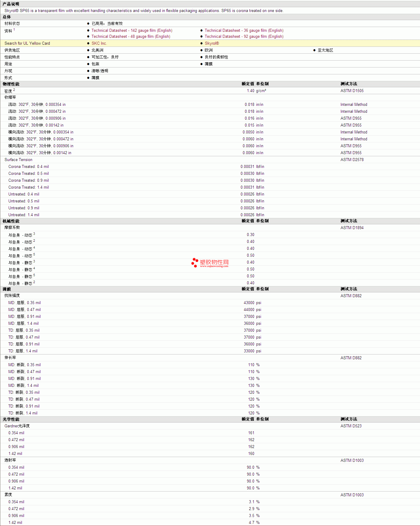Select the 收缩率 row label
The width and height of the screenshot is (420, 526).
coord(10,97)
